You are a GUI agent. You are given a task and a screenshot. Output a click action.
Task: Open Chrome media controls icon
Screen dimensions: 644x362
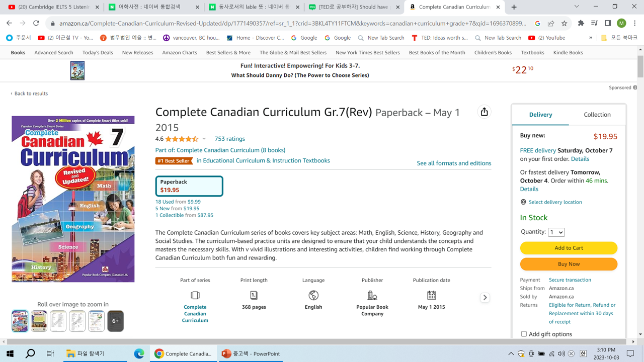point(594,23)
